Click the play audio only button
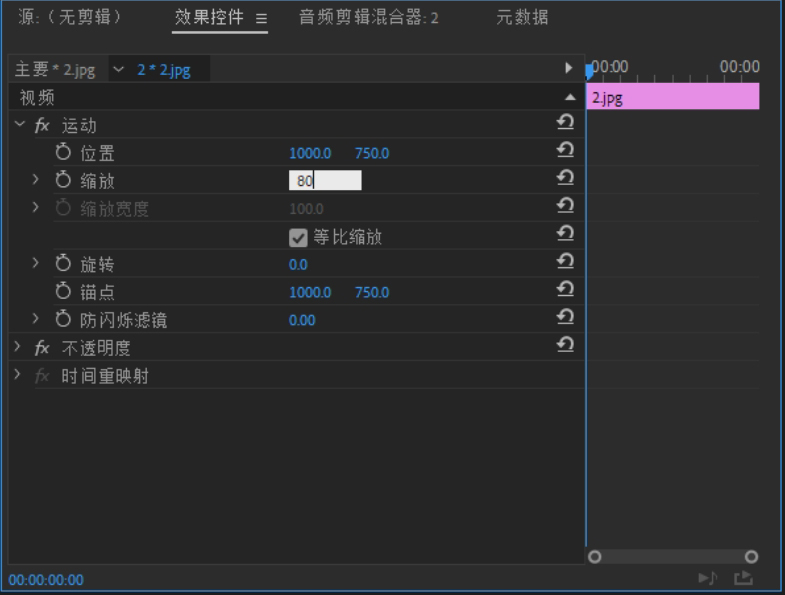The height and width of the screenshot is (595, 785). point(708,578)
